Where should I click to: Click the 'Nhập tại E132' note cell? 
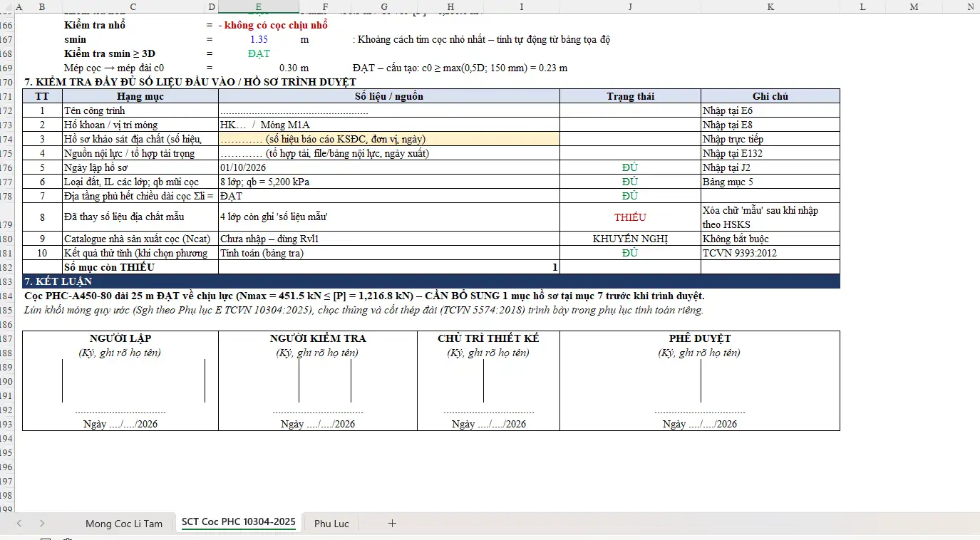(770, 153)
